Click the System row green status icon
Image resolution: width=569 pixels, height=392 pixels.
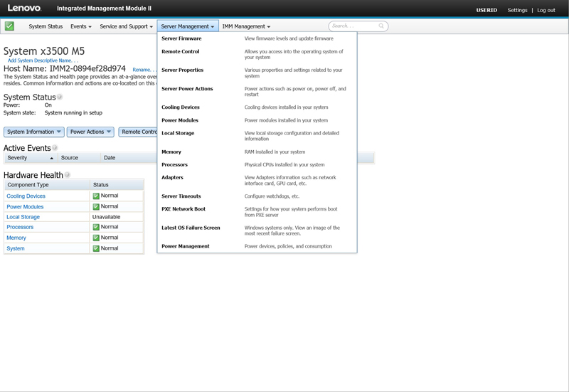(x=96, y=248)
